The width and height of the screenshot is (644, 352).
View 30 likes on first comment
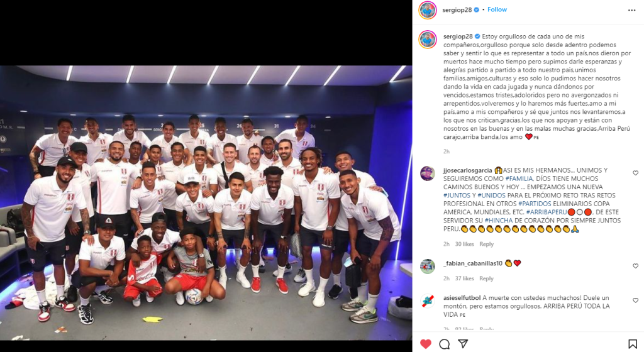[x=465, y=244]
